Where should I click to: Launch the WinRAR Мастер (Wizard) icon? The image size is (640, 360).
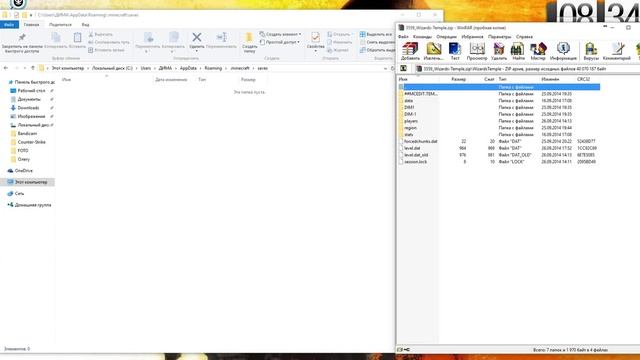[538, 51]
